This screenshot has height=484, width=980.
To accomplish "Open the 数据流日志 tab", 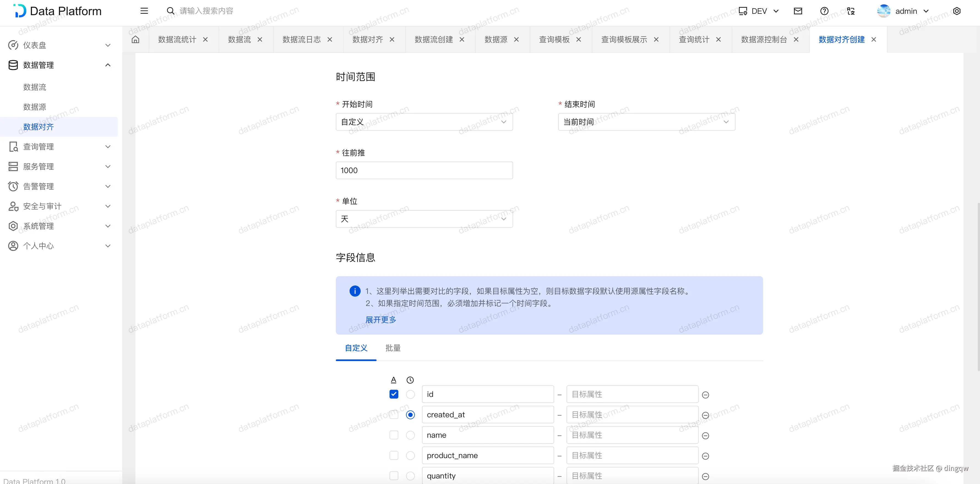I will coord(301,40).
